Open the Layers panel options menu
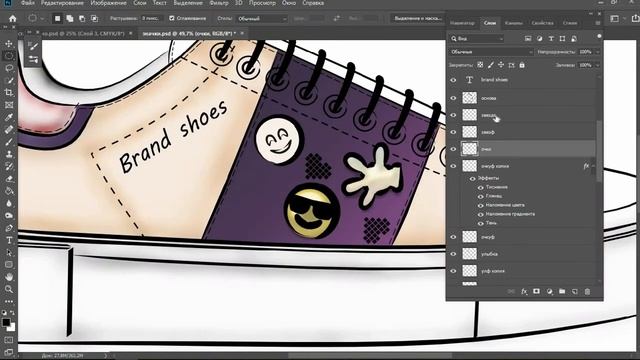 tap(598, 23)
